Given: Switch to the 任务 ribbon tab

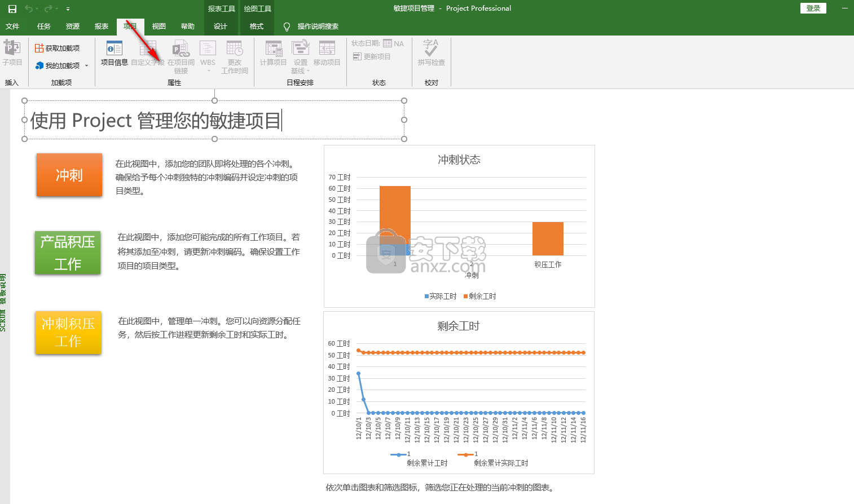Looking at the screenshot, I should pyautogui.click(x=44, y=26).
